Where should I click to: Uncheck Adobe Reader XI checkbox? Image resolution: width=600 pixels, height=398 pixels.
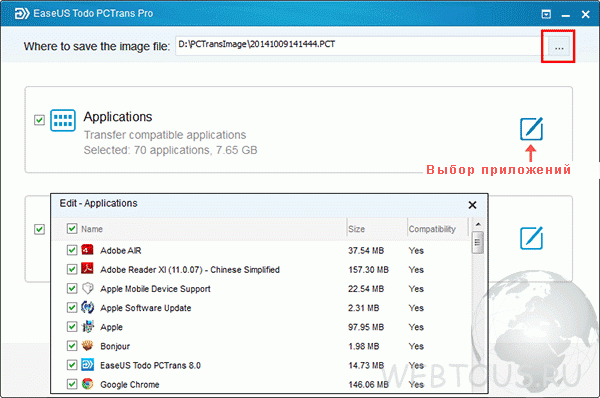pos(72,269)
